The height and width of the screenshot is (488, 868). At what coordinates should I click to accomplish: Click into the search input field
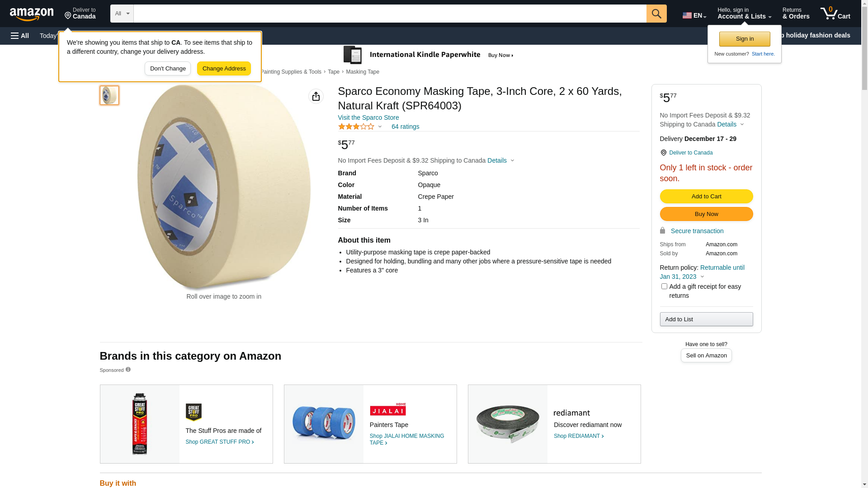(x=390, y=14)
